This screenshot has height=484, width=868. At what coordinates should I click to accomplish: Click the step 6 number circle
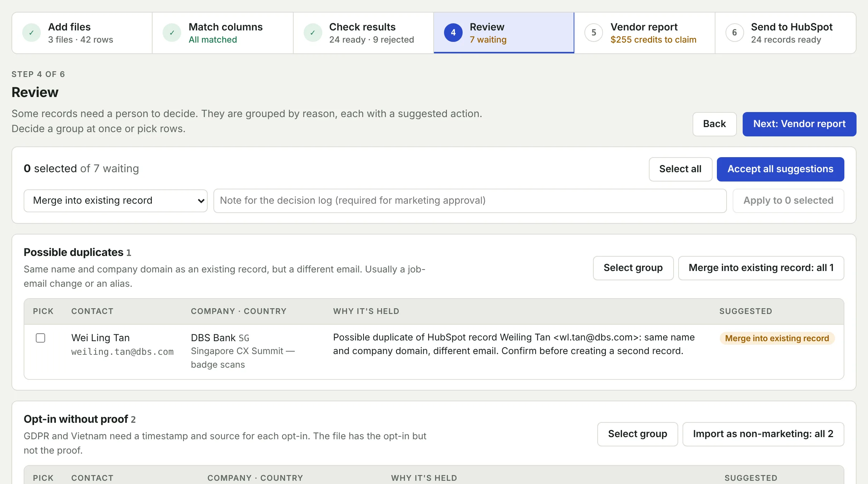tap(734, 33)
